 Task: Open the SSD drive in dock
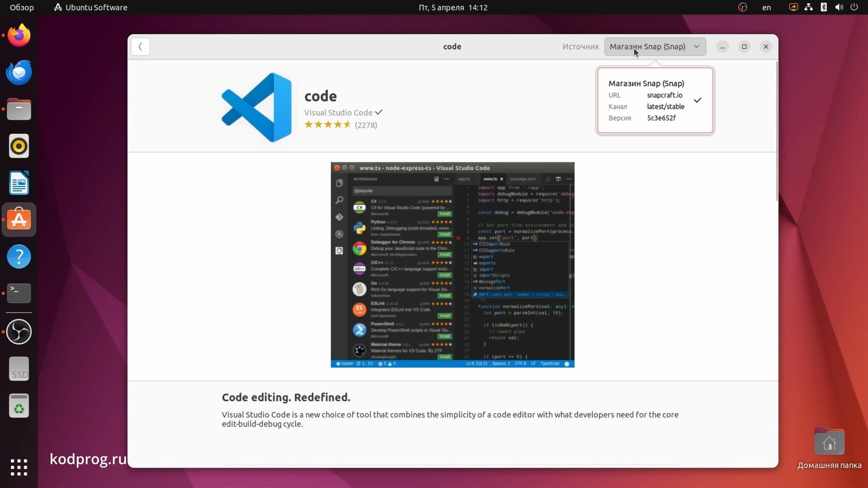point(19,369)
